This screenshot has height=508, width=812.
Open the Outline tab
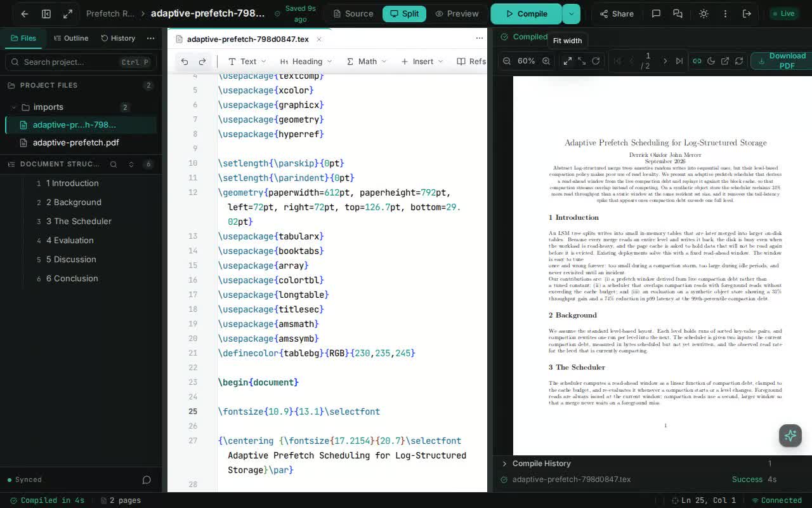71,38
